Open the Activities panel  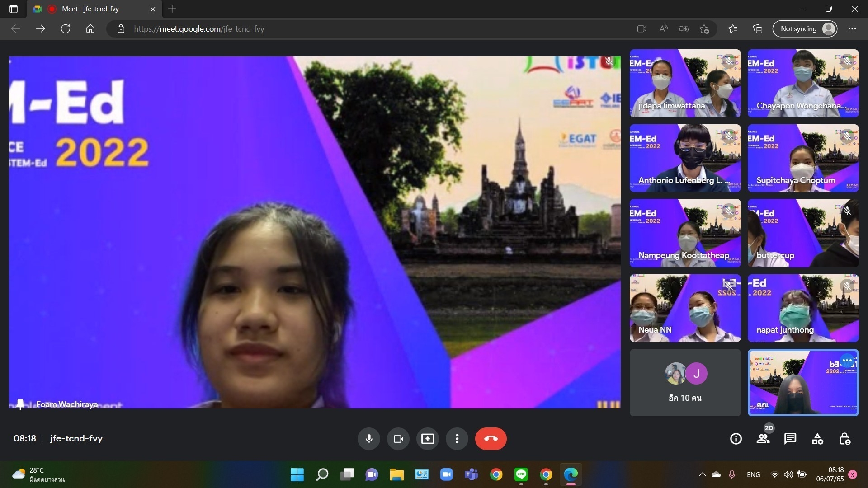point(817,439)
